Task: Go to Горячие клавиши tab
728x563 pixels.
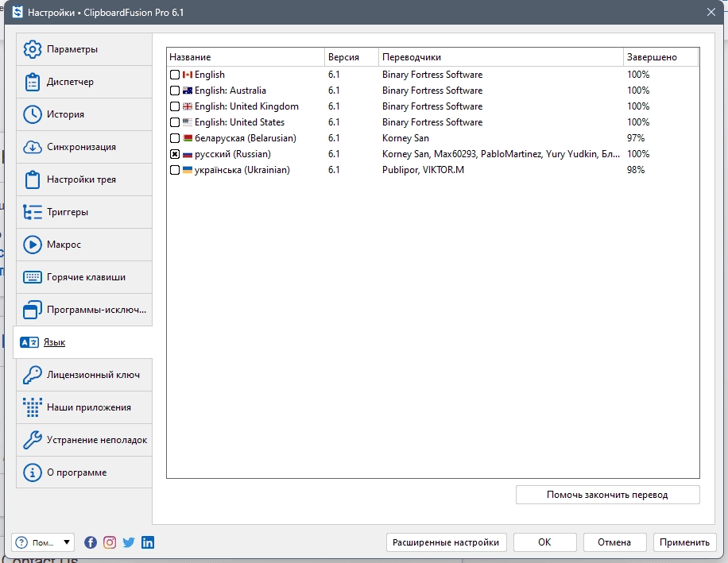Action: [x=84, y=277]
